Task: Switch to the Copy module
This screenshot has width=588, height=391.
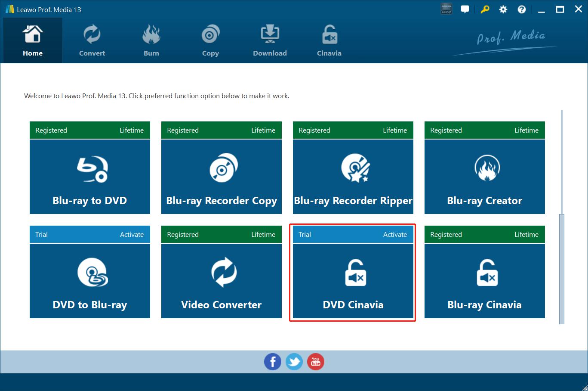Action: 210,41
